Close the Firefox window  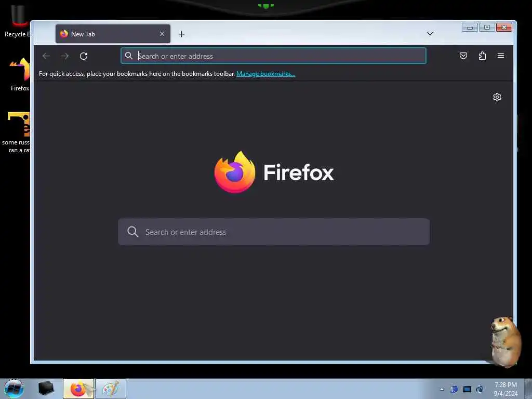(504, 28)
